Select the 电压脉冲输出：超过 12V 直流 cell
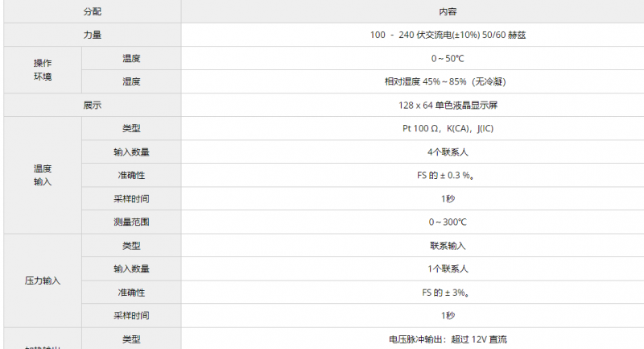644x349 pixels. point(448,339)
